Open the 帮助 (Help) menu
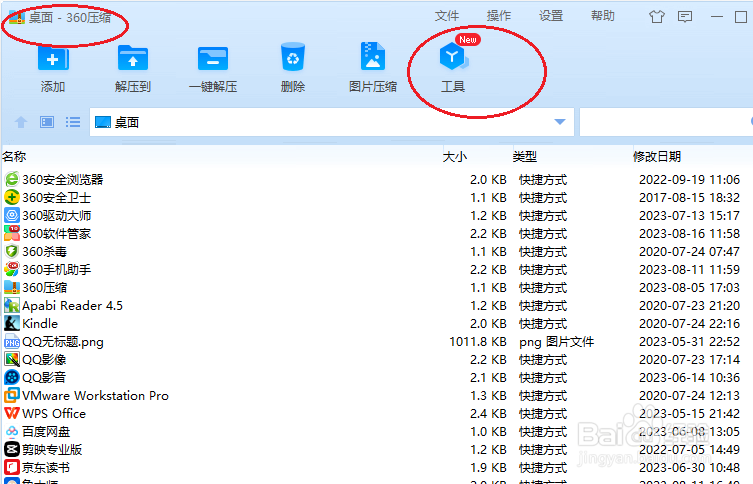 click(x=603, y=16)
